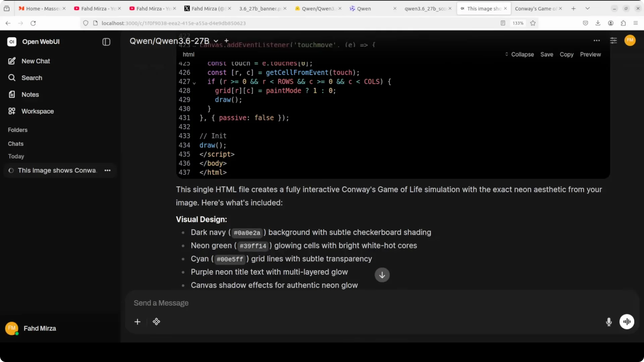Open the Open WebUI logo

tap(12, 42)
